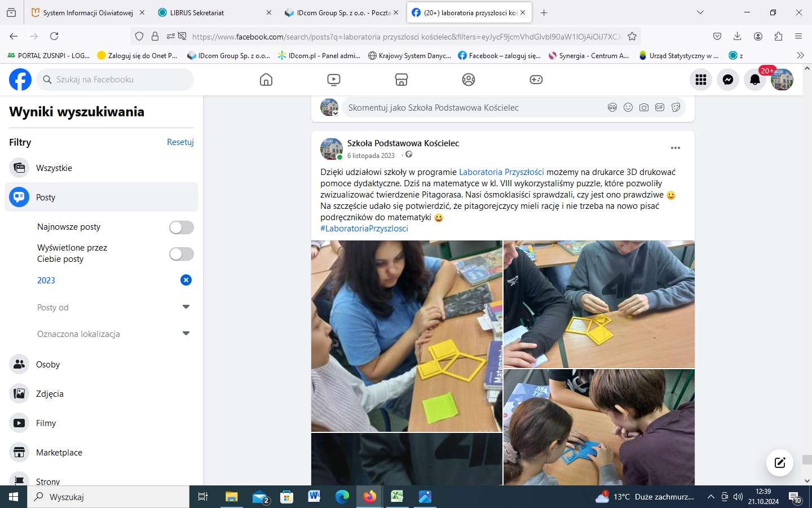Screen dimensions: 812x508
Task: Click the camera icon in comment box
Action: point(644,107)
